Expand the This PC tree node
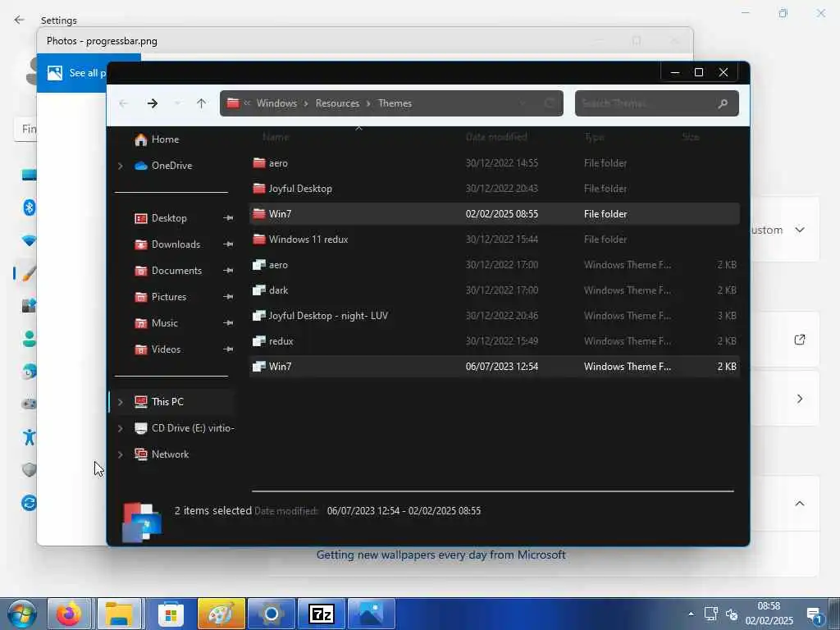Viewport: 840px width, 630px height. [121, 402]
